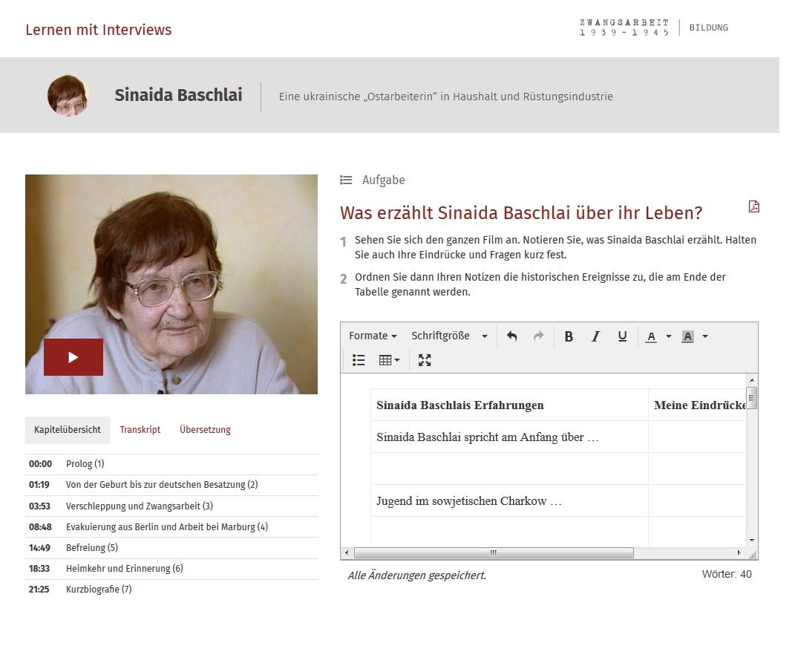Click Sinaida Baschlai portrait thumbnail
798x672 pixels.
68,95
